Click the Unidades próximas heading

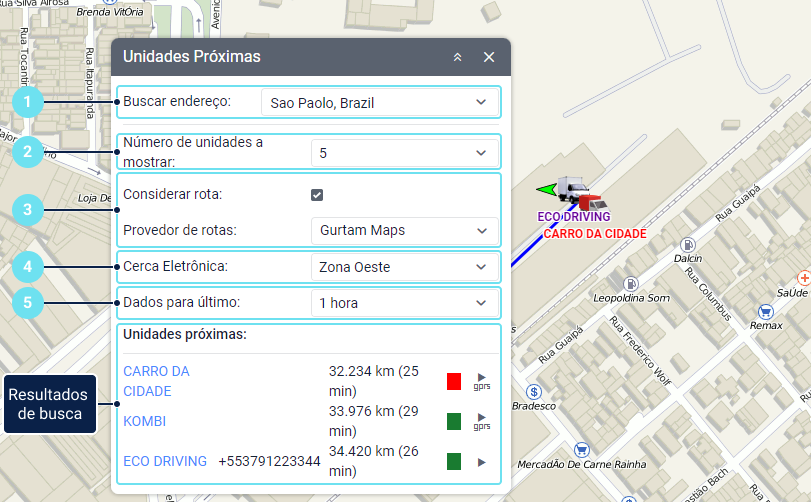(185, 334)
